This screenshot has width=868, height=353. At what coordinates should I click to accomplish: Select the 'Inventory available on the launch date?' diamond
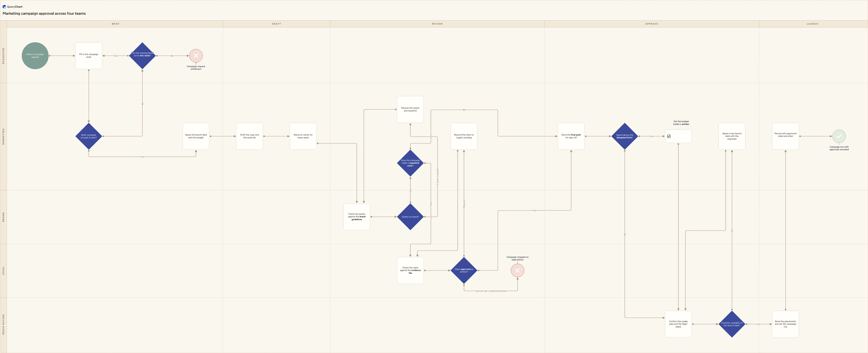point(732,324)
